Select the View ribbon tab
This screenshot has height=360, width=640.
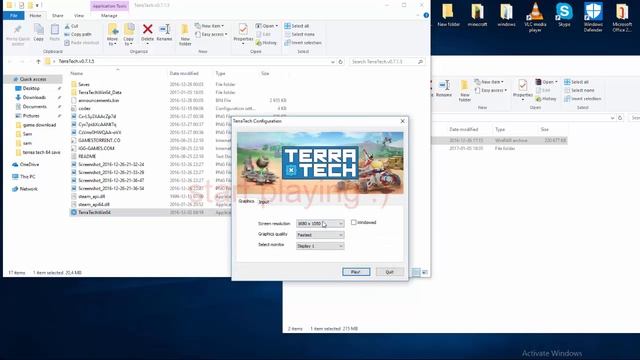click(x=79, y=16)
